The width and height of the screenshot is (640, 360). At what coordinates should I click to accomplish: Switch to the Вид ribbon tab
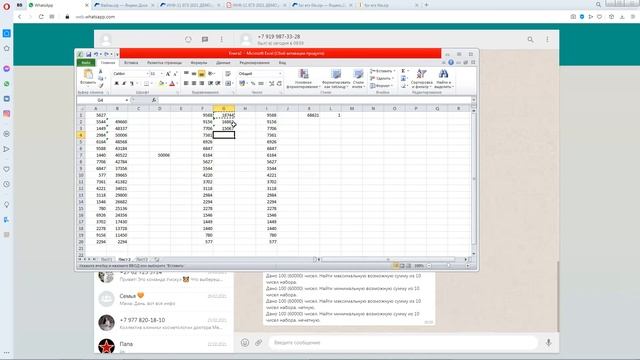point(282,63)
